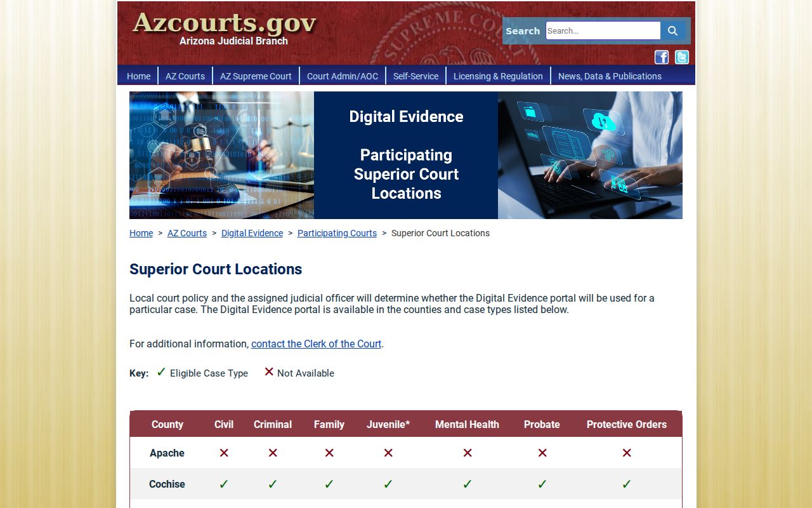Open the Facebook icon link
This screenshot has width=812, height=508.
pyautogui.click(x=662, y=57)
